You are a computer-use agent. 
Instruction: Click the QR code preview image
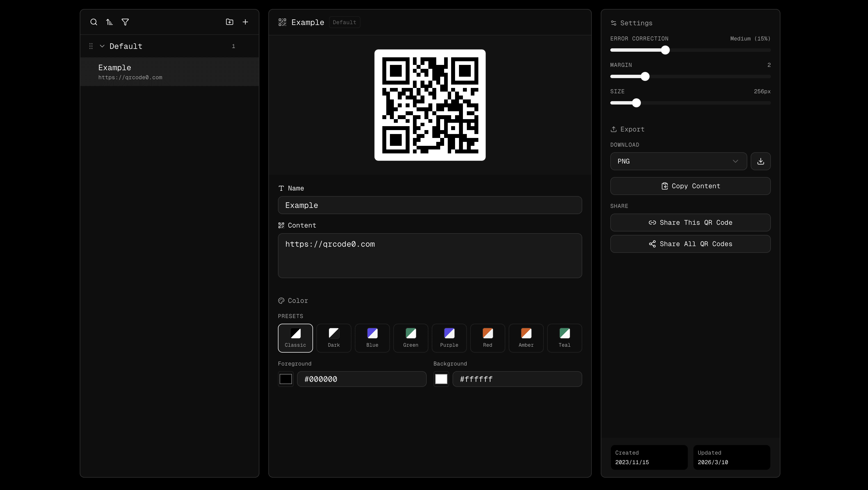430,105
